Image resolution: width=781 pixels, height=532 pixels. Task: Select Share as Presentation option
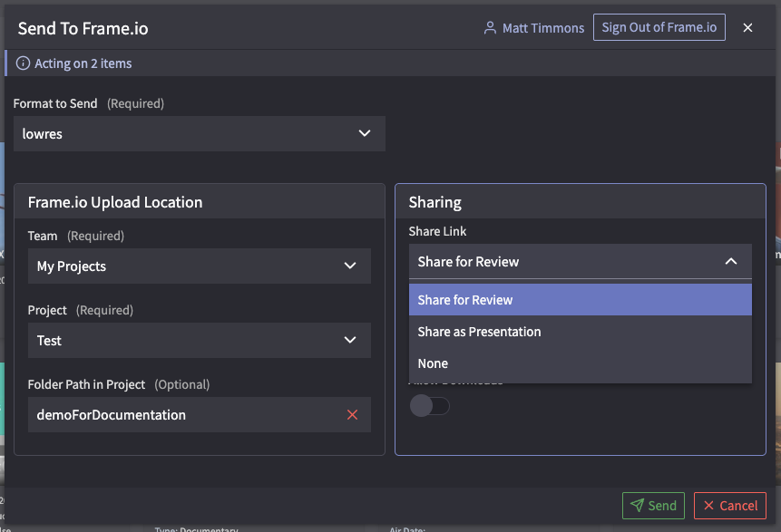coord(580,332)
